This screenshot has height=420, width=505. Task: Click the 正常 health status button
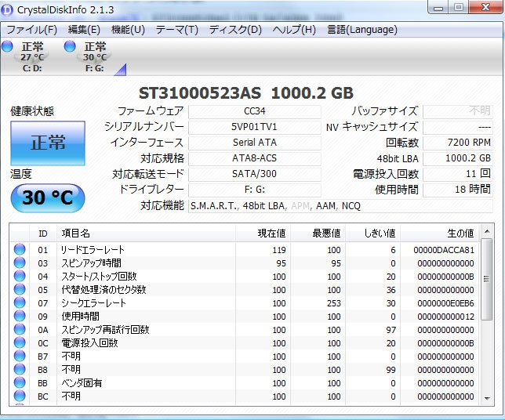(x=48, y=143)
